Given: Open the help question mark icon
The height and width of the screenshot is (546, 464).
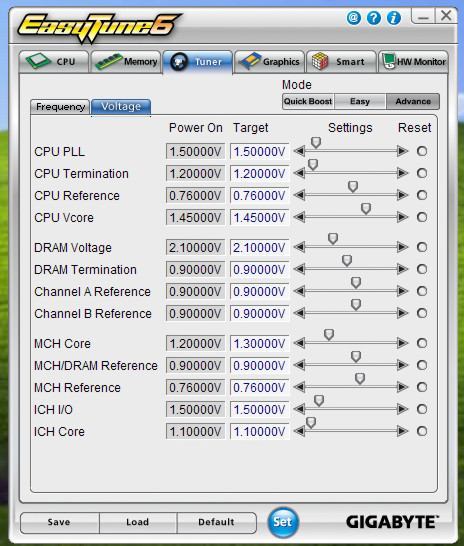Looking at the screenshot, I should [373, 18].
